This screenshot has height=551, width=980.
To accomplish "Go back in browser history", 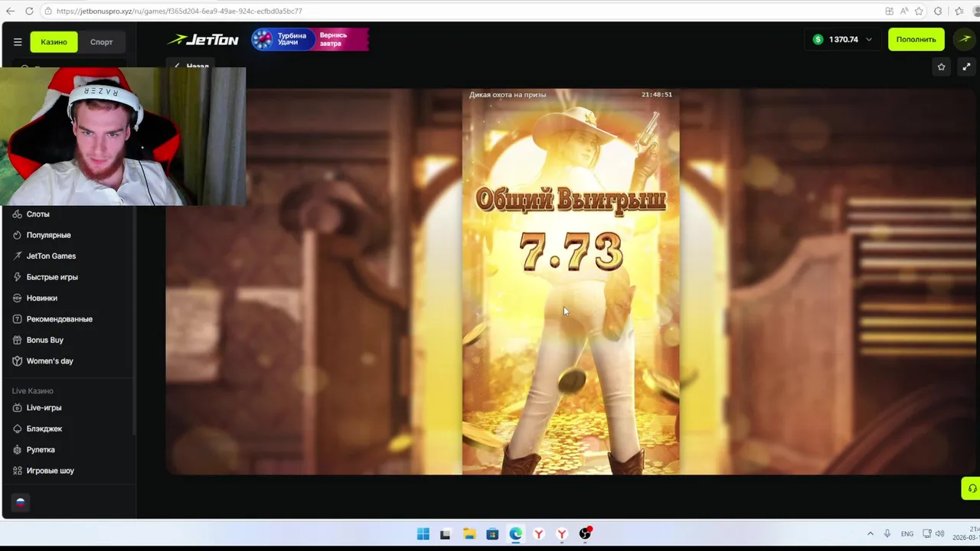I will tap(9, 11).
